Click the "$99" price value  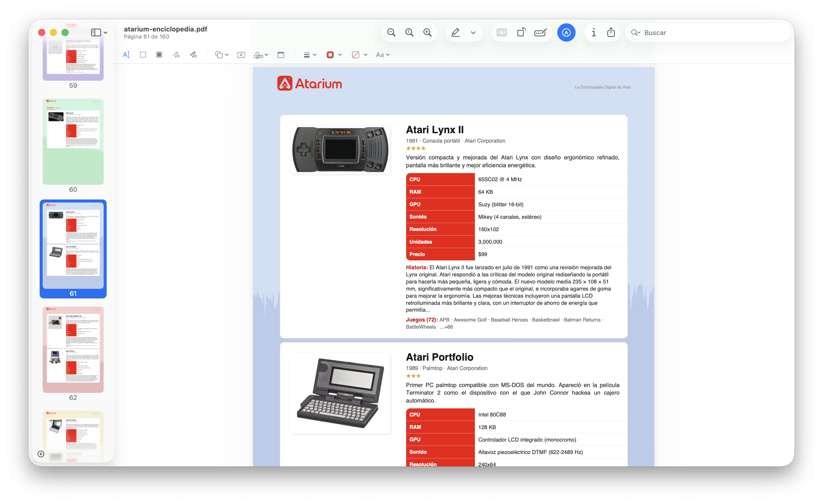click(x=482, y=254)
